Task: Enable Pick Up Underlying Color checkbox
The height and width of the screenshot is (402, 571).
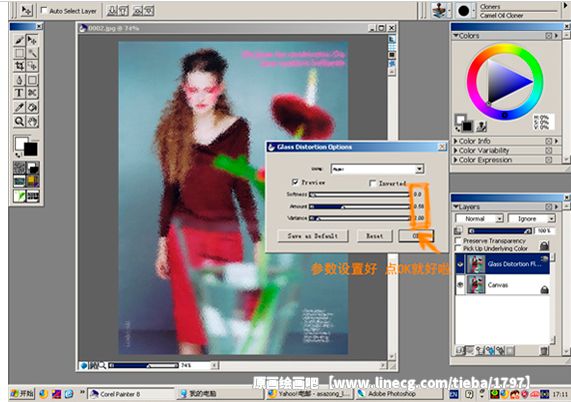Action: [458, 248]
